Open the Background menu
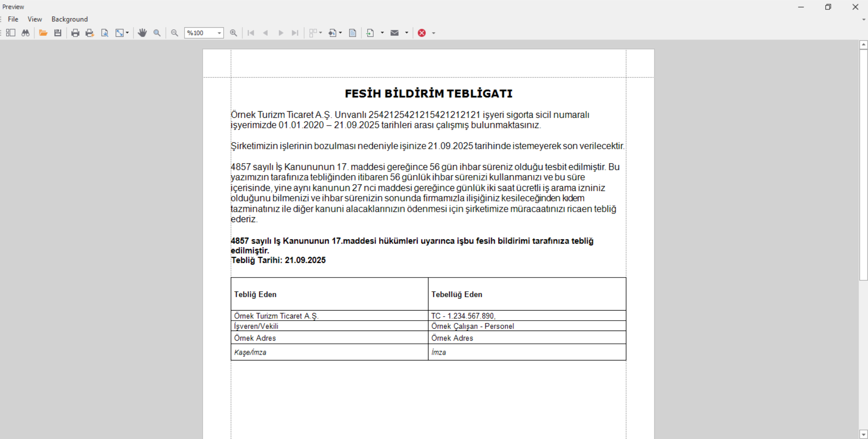 point(69,19)
